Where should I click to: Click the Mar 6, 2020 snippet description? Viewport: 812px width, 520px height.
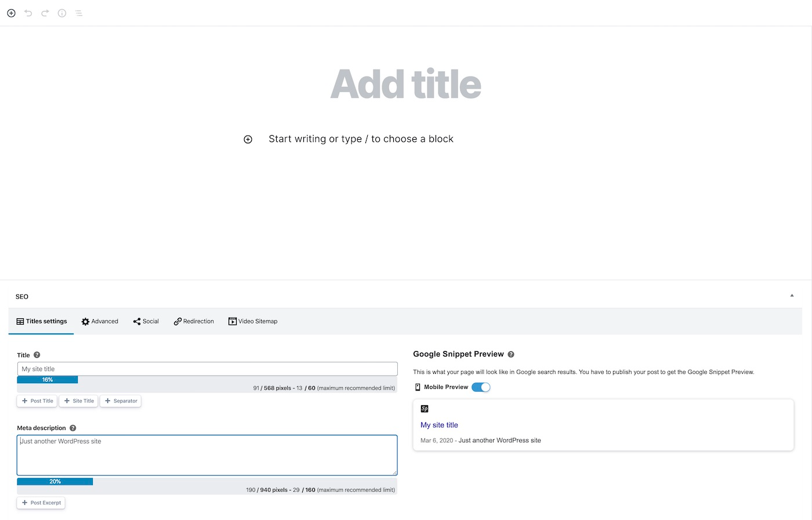(481, 441)
